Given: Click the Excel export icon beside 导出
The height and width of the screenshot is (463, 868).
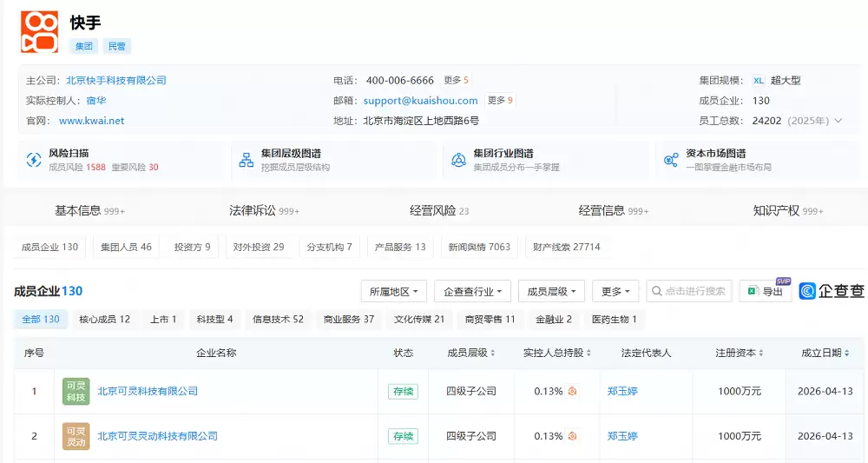Looking at the screenshot, I should pos(753,291).
